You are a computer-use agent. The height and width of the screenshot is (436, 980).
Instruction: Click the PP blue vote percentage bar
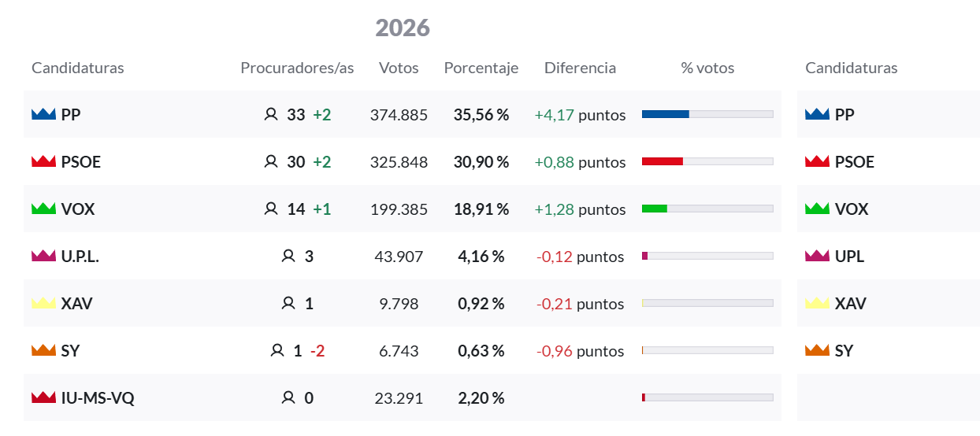click(x=666, y=114)
